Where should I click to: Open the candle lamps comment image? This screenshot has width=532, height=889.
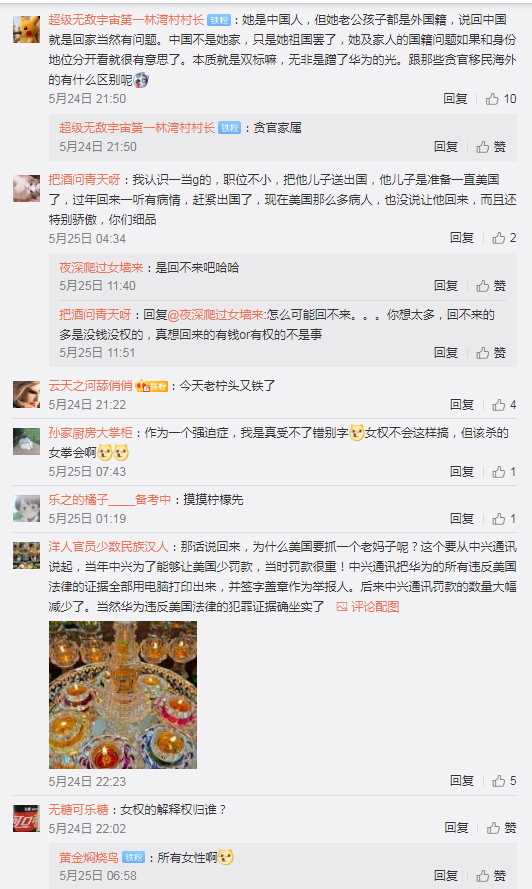click(x=123, y=695)
